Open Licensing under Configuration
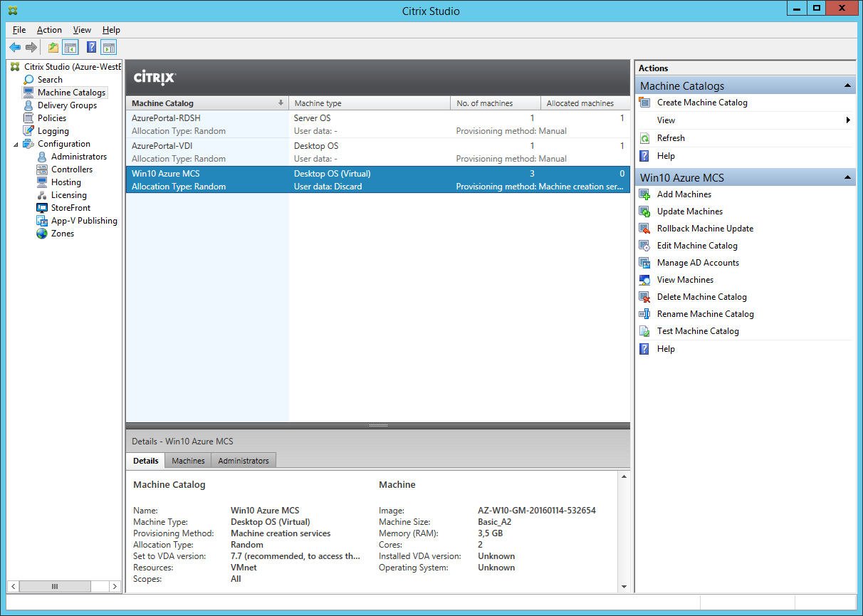 tap(69, 195)
